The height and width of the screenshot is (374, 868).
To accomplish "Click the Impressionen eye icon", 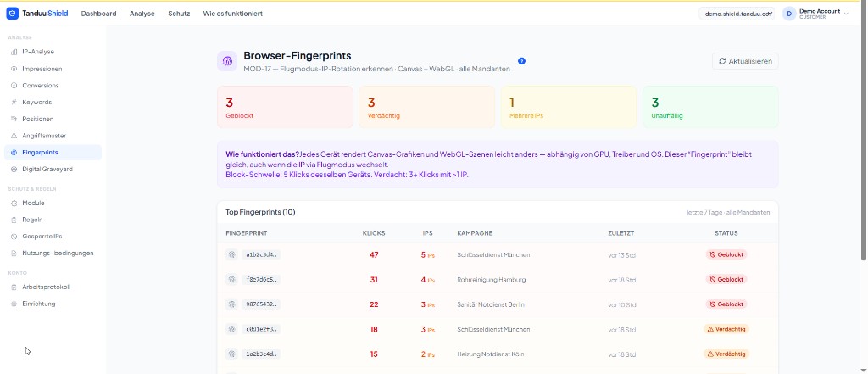I will click(x=14, y=70).
